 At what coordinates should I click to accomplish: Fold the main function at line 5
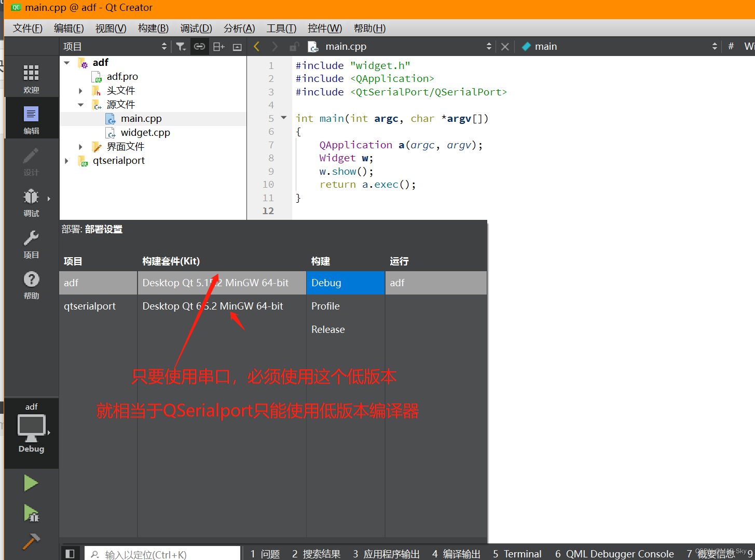pos(284,118)
